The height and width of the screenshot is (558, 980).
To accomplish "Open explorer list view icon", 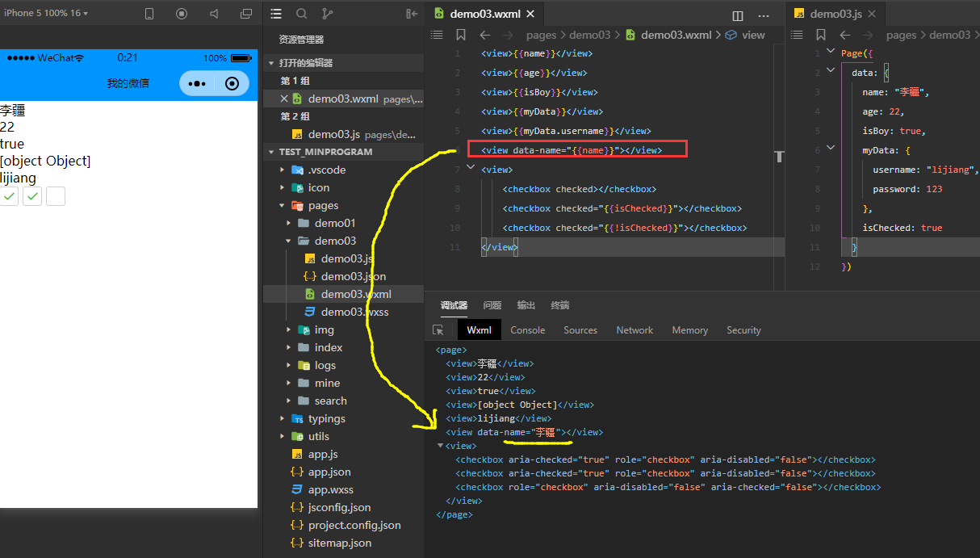I will 276,14.
